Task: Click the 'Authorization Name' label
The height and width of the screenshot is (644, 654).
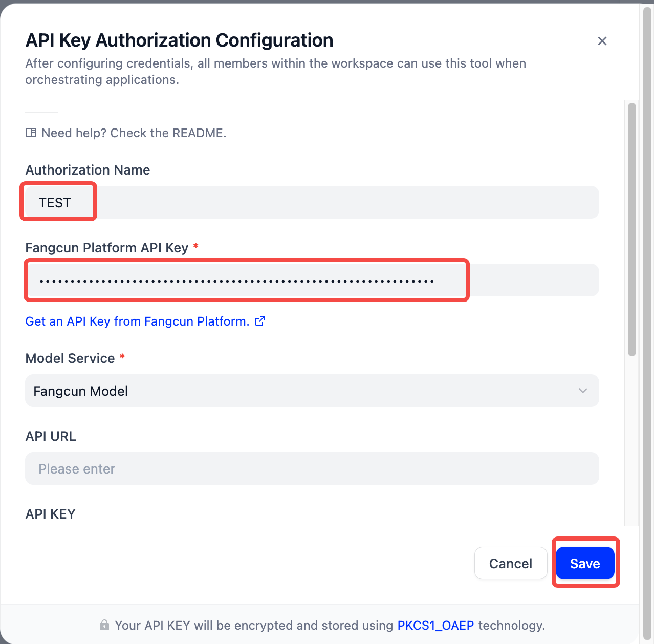Action: point(88,170)
